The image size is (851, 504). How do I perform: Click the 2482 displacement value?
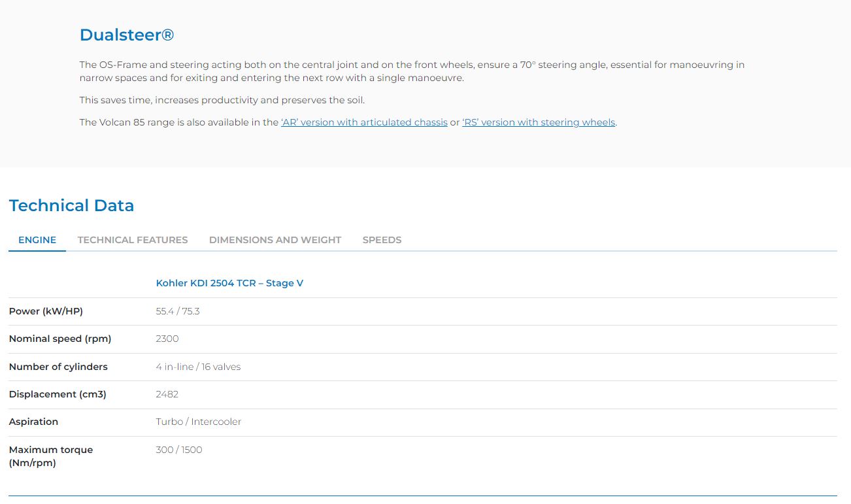tap(167, 394)
